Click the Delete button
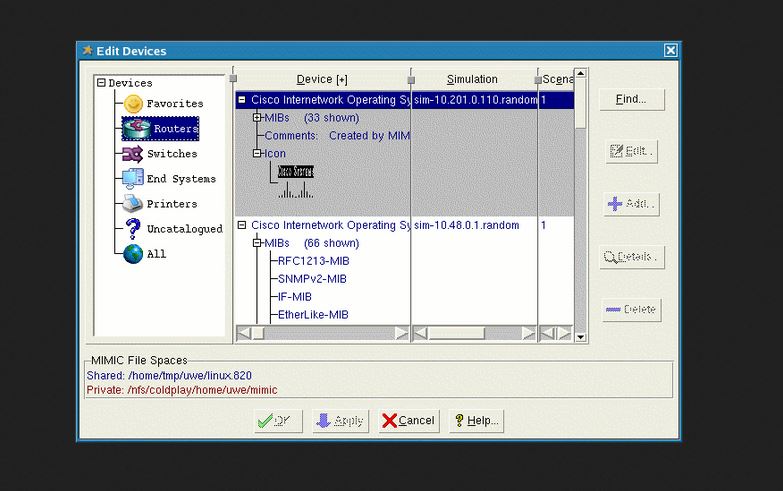The image size is (783, 491). pos(632,310)
